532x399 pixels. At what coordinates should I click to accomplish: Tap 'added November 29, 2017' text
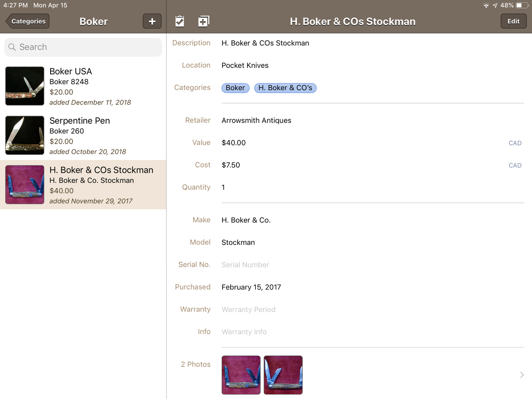coord(91,201)
